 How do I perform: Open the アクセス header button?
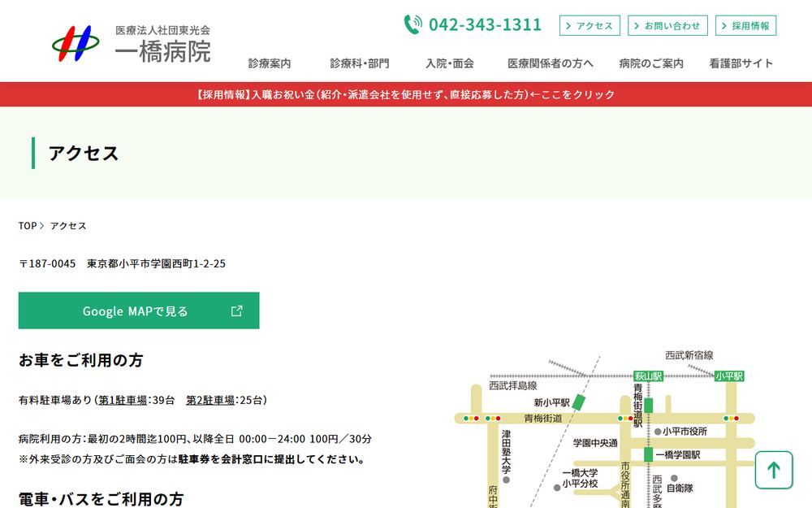[590, 25]
